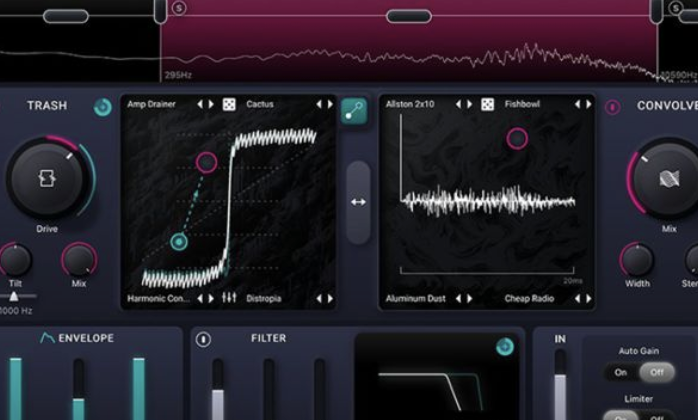Previous impulse arrow for Cheap Radio

click(577, 298)
